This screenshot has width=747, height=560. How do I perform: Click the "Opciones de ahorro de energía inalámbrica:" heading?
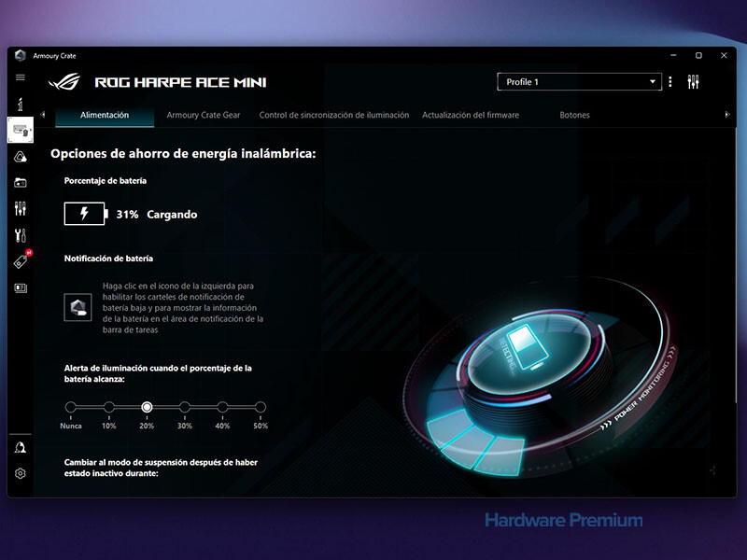[183, 154]
